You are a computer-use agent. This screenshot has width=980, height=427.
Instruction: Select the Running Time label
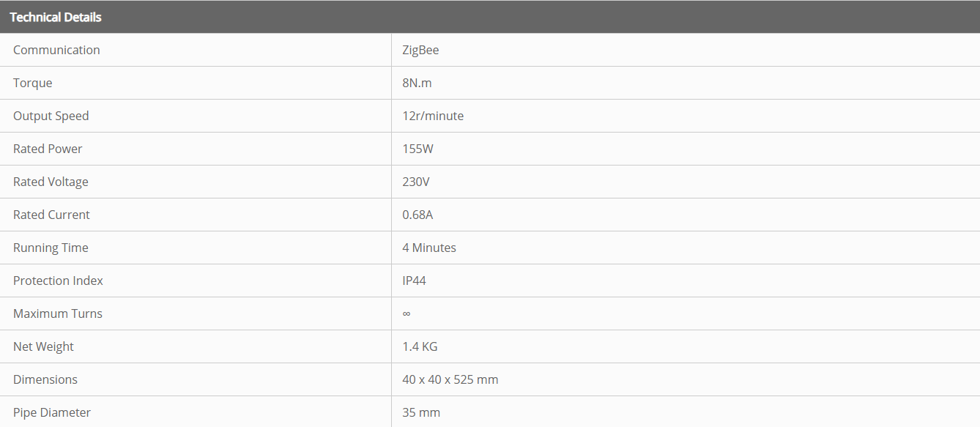click(51, 248)
